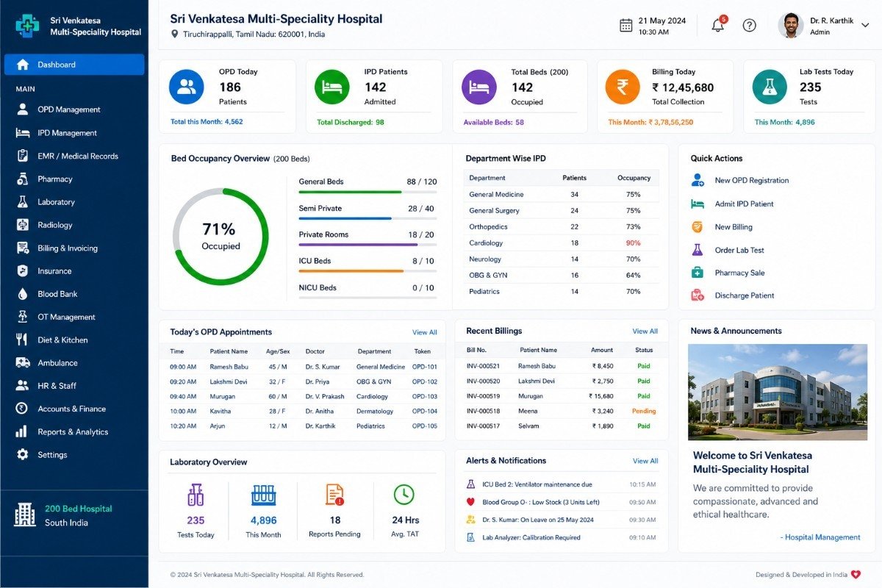Click the New Billing icon
882x588 pixels.
point(698,227)
